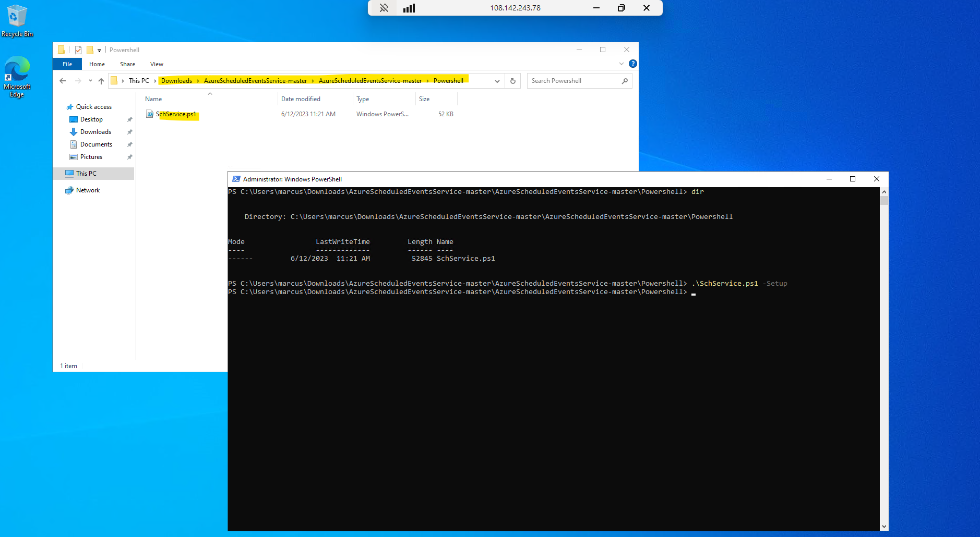Open the View ribbon tab

coord(157,64)
